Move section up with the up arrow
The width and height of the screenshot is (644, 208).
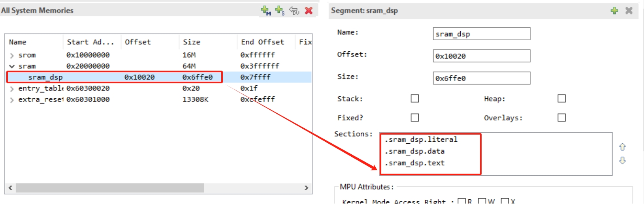pyautogui.click(x=622, y=147)
